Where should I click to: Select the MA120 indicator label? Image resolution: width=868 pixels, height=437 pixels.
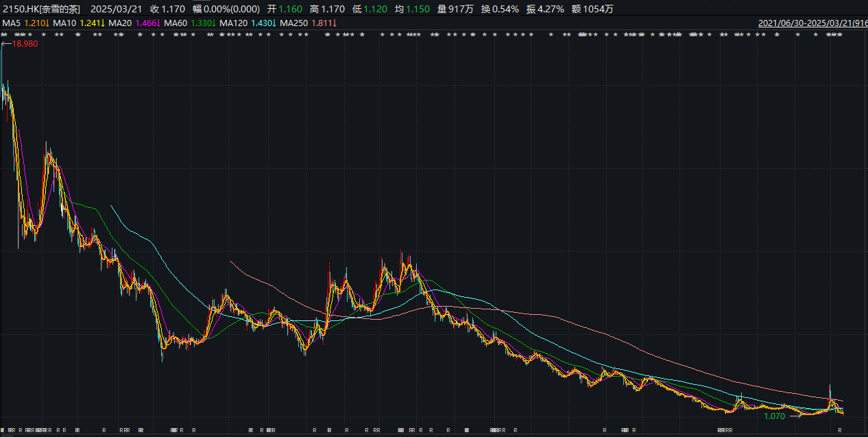(x=233, y=23)
